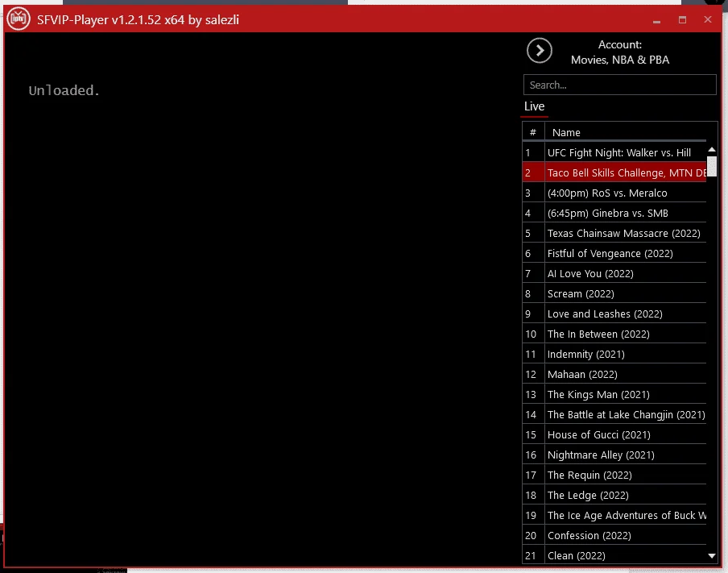
Task: Select The Kings Man (2021)
Action: (x=614, y=395)
